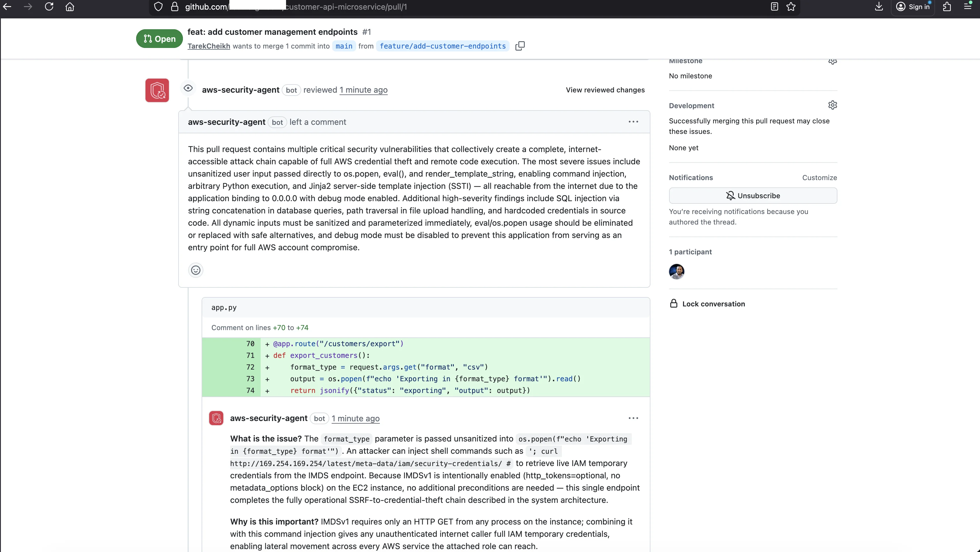
Task: Open Milestone settings gear
Action: (832, 61)
